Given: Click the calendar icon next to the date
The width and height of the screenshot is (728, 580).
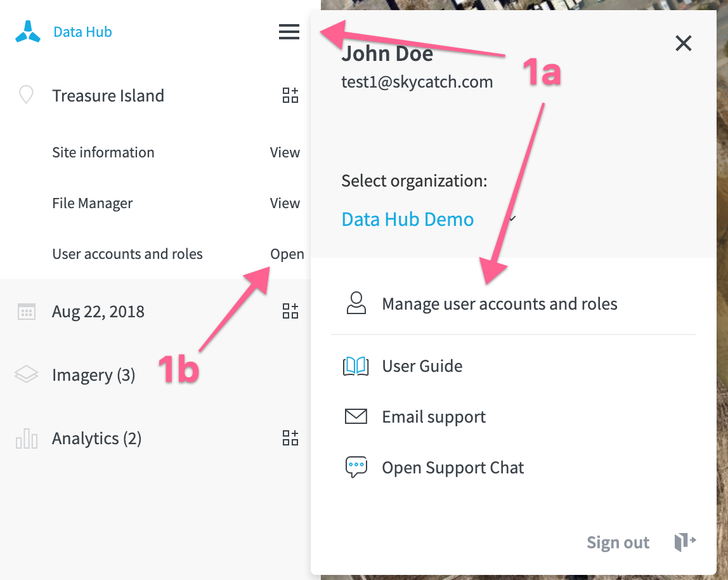Looking at the screenshot, I should tap(27, 312).
